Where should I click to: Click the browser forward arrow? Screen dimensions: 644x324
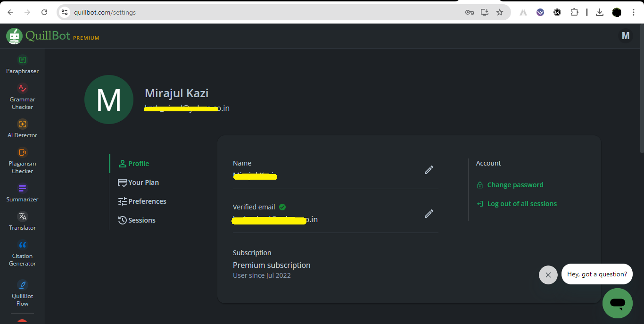(27, 12)
